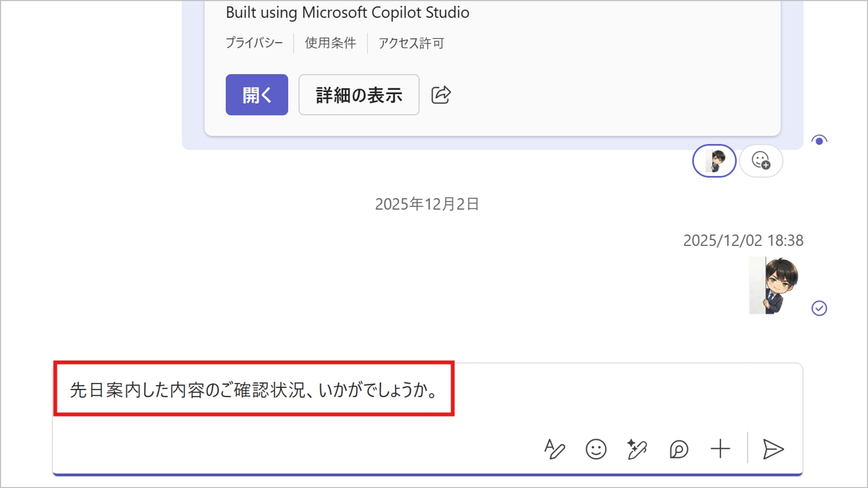This screenshot has height=488, width=868.
Task: Open the プライバシー link
Action: 254,43
